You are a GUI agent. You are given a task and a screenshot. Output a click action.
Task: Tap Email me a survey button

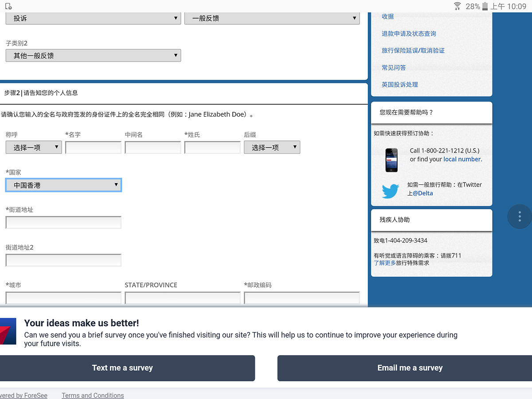[x=405, y=368]
